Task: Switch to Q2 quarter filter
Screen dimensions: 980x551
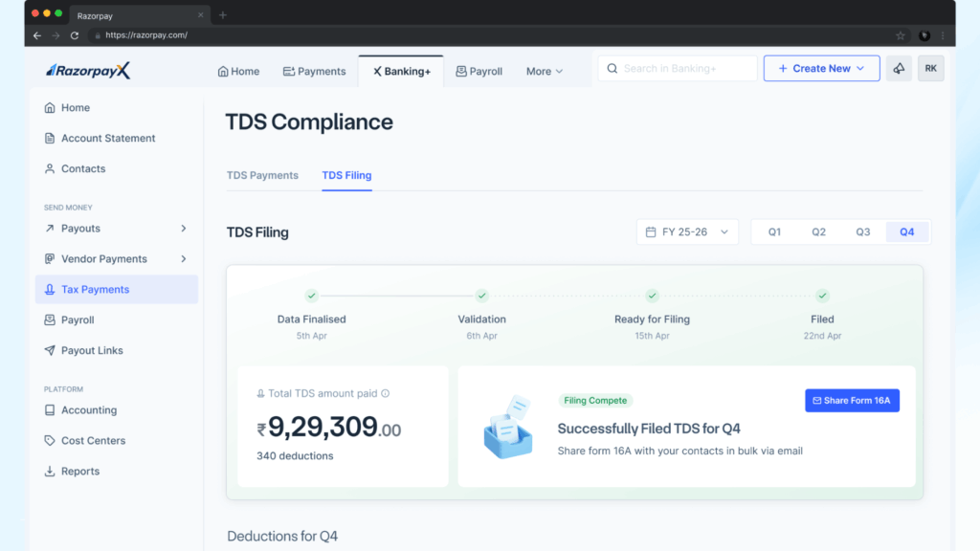Action: 818,232
